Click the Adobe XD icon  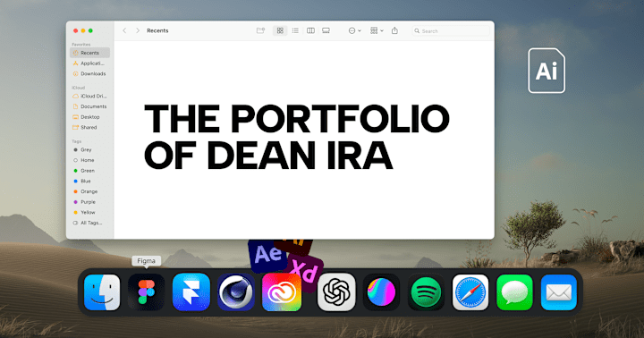306,271
